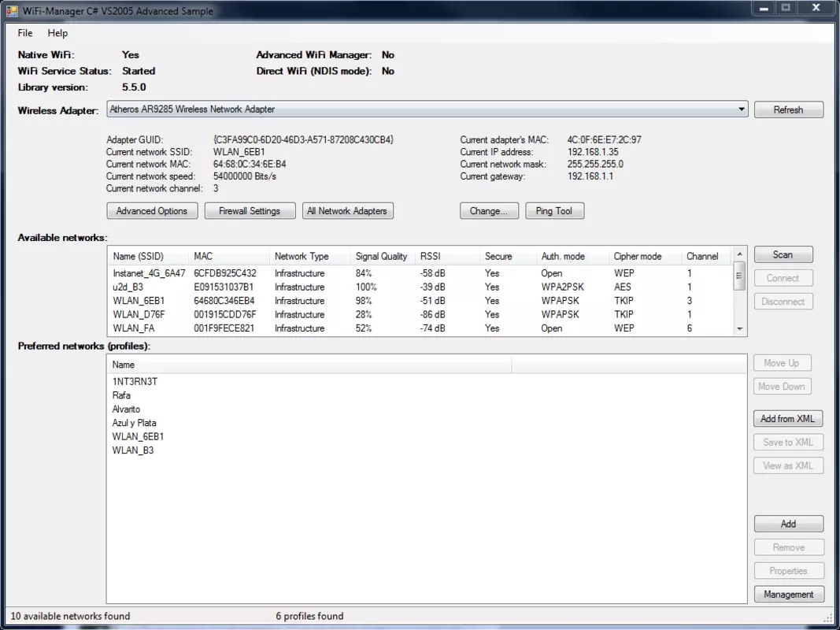
Task: Open Firewall Settings
Action: coord(250,211)
